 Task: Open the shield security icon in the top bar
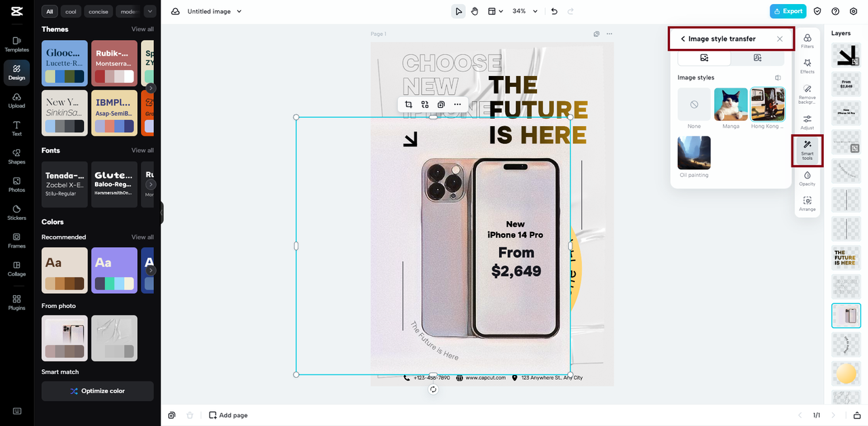(817, 12)
